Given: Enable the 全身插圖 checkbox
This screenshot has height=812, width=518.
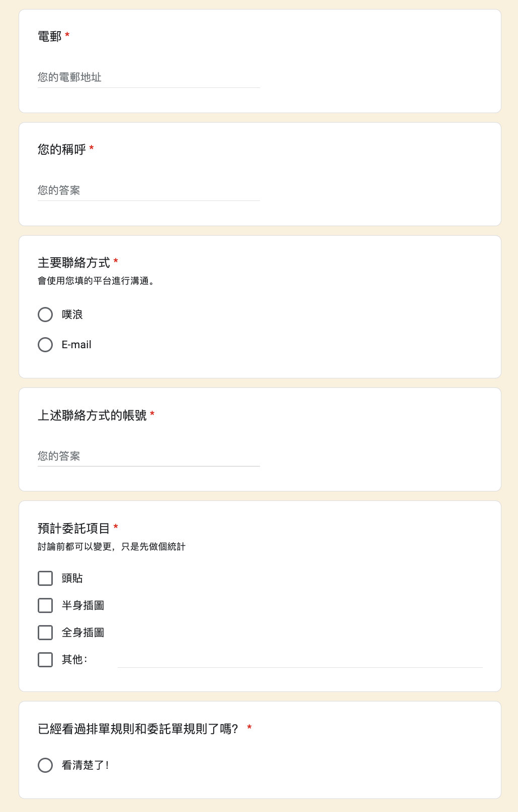Looking at the screenshot, I should [45, 633].
